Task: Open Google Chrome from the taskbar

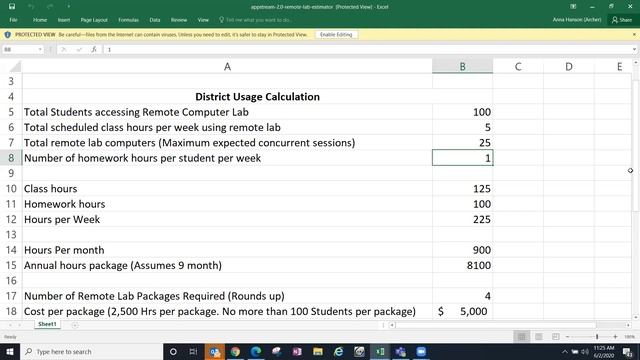Action: [235, 351]
